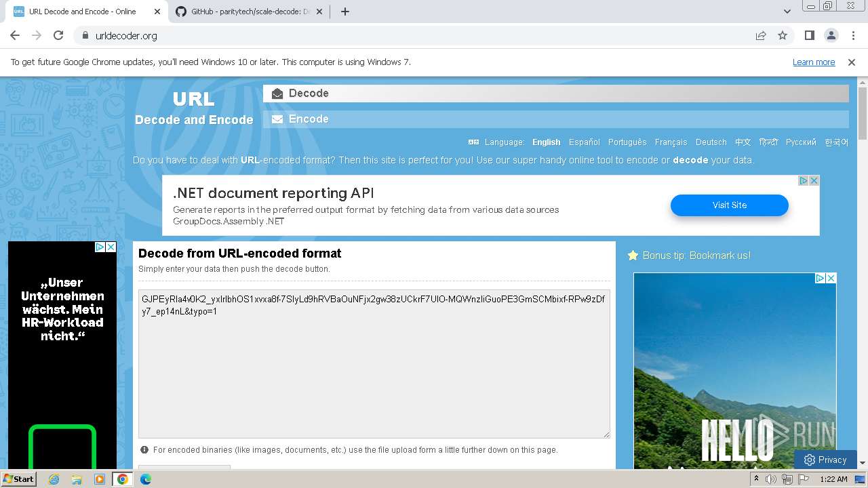Open AdChoices info on top banner ad

804,180
